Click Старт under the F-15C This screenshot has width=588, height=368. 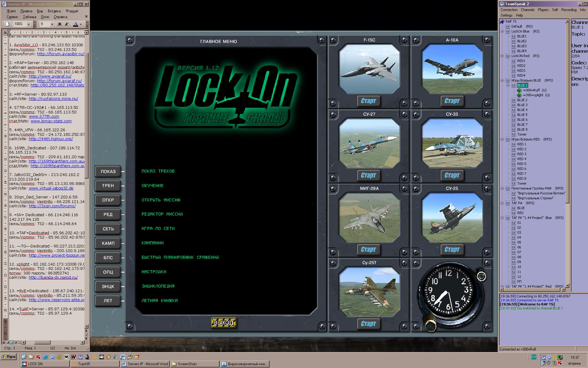point(368,101)
